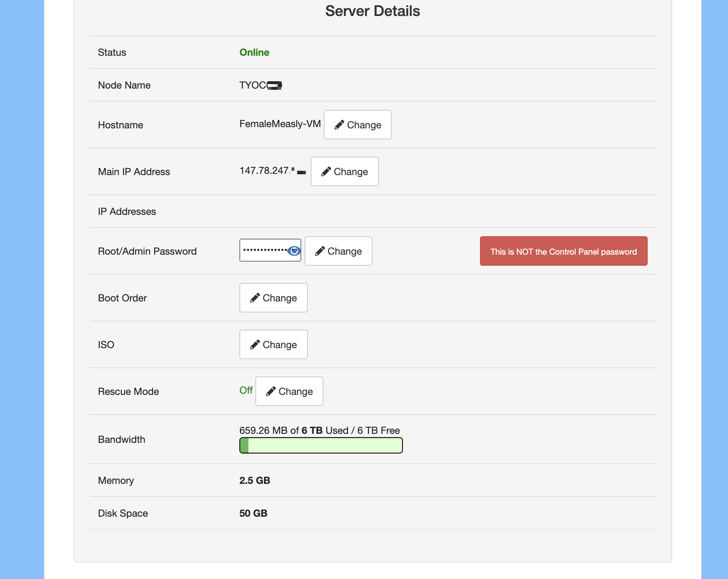Click the Disk Space row label
The image size is (728, 579).
[123, 513]
